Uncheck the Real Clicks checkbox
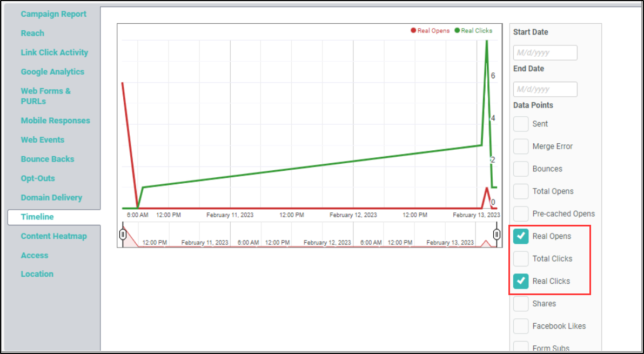644x354 pixels. pos(521,281)
